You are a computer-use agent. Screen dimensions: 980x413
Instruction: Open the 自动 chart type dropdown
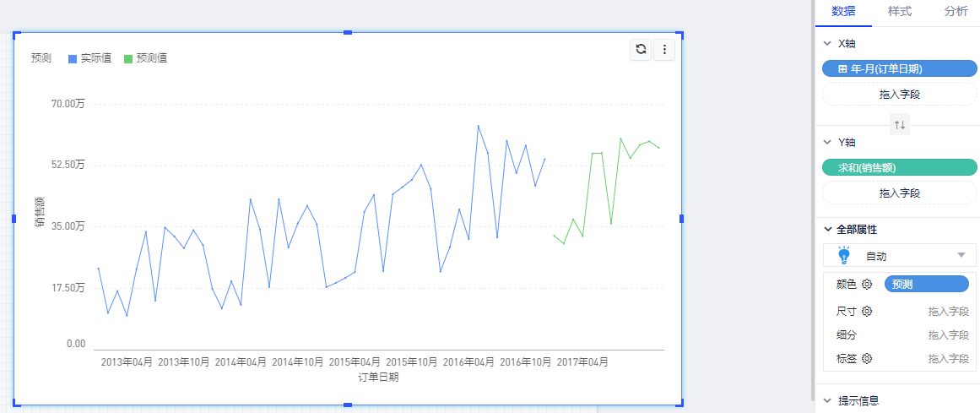(x=961, y=255)
